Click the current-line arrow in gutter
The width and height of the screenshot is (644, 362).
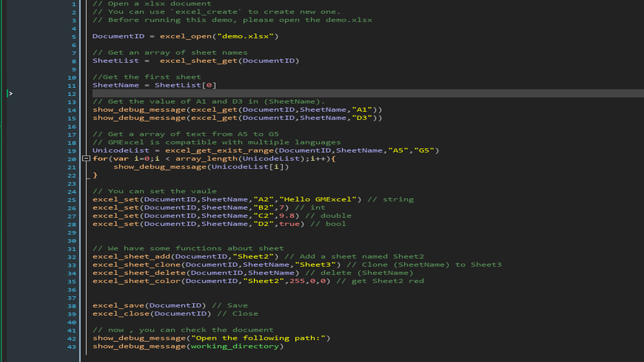[11, 94]
